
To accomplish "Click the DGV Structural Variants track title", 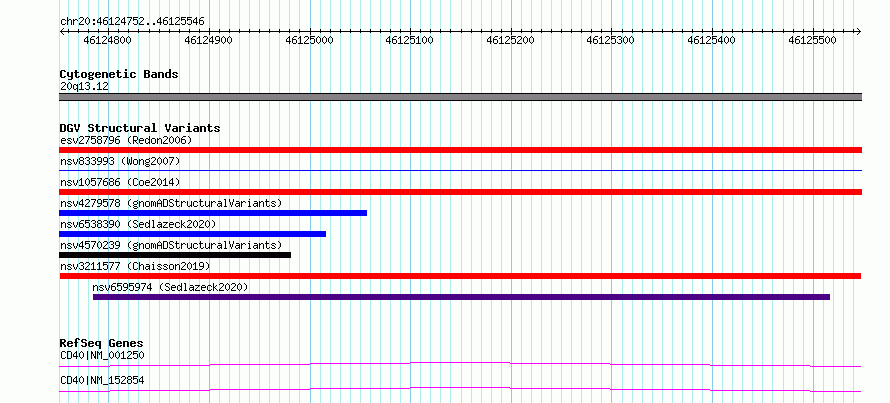I will point(140,128).
